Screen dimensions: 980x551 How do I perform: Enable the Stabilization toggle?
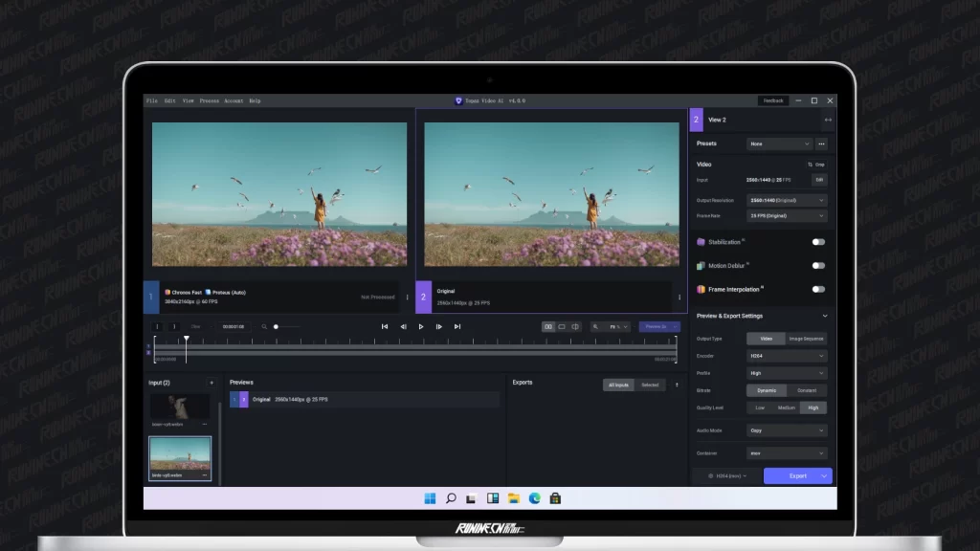tap(818, 243)
